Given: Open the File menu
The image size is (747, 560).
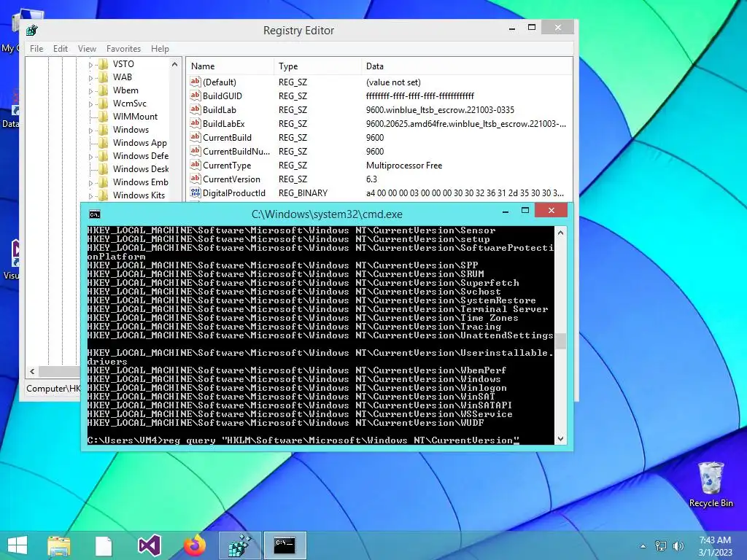Looking at the screenshot, I should click(x=36, y=49).
